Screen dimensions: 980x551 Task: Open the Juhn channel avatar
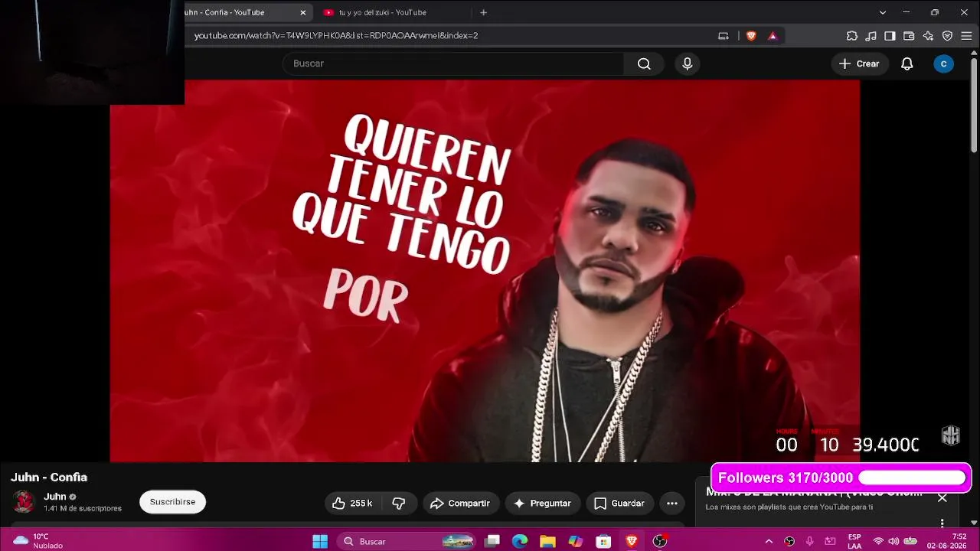[24, 502]
